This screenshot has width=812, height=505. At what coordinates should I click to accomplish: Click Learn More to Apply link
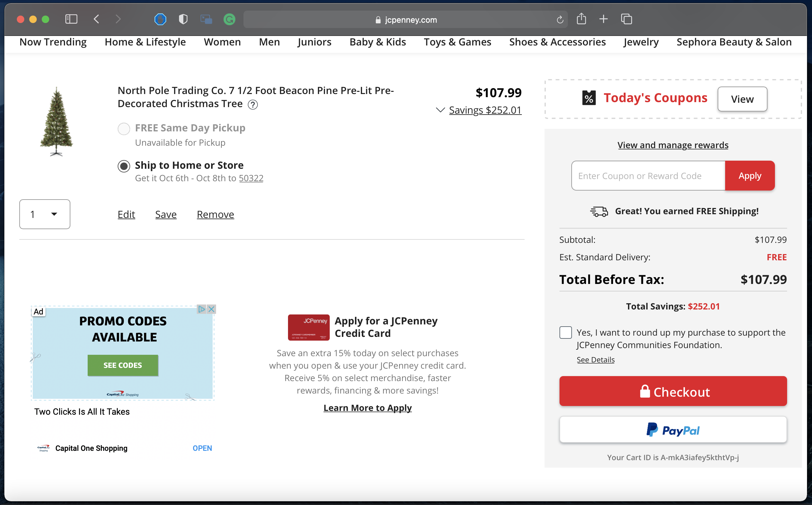(x=367, y=408)
